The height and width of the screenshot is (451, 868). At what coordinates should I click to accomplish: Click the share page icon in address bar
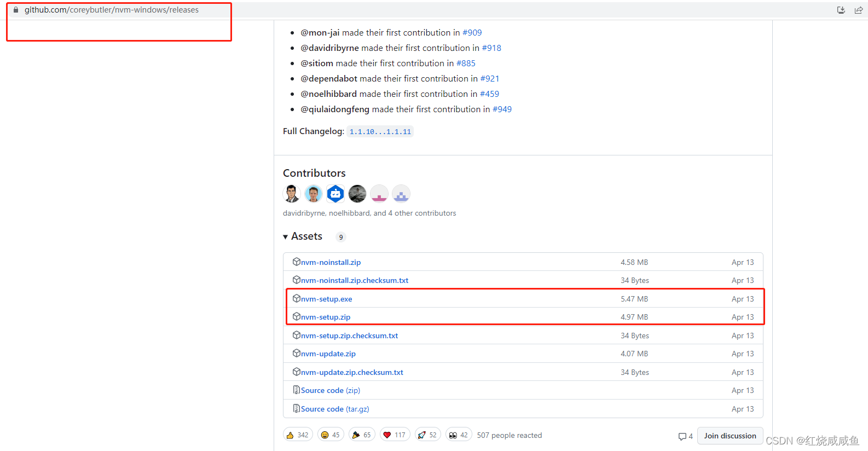[x=859, y=10]
